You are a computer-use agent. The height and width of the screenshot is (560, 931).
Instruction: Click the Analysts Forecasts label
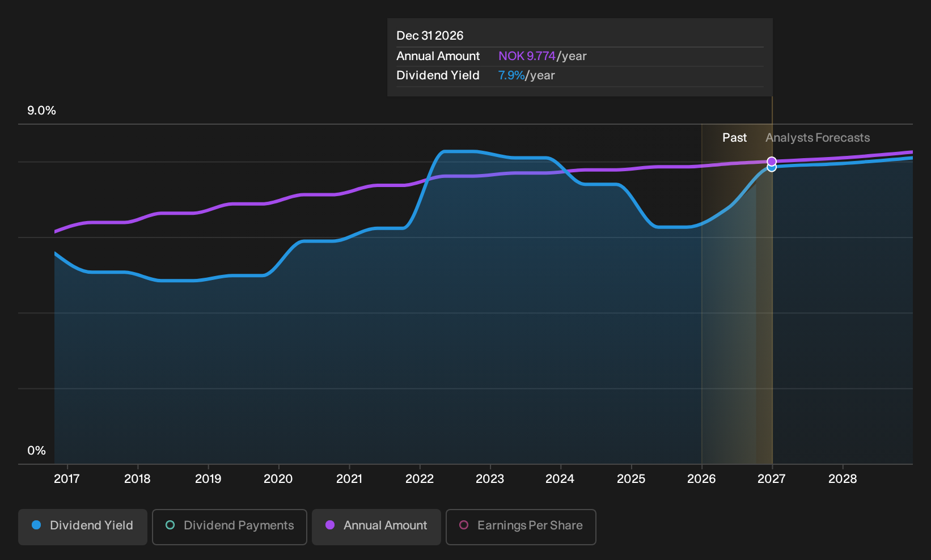(818, 138)
